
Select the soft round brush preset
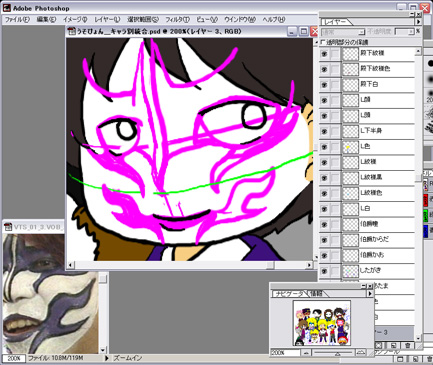(x=430, y=79)
